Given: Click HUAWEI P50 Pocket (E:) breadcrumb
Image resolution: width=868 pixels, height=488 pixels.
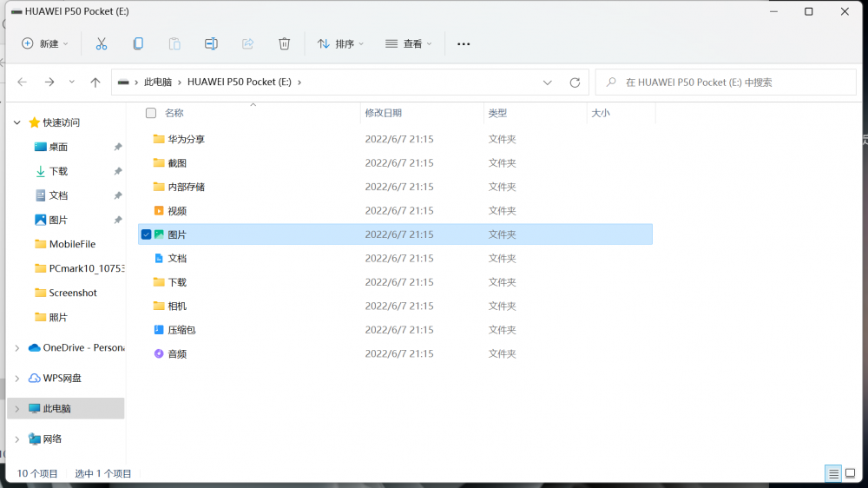Looking at the screenshot, I should click(240, 82).
